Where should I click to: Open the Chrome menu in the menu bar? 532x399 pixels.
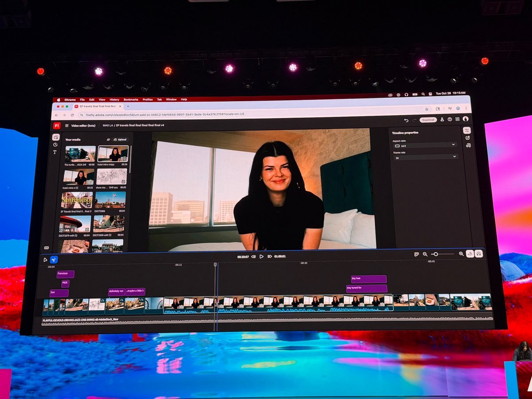pyautogui.click(x=70, y=100)
